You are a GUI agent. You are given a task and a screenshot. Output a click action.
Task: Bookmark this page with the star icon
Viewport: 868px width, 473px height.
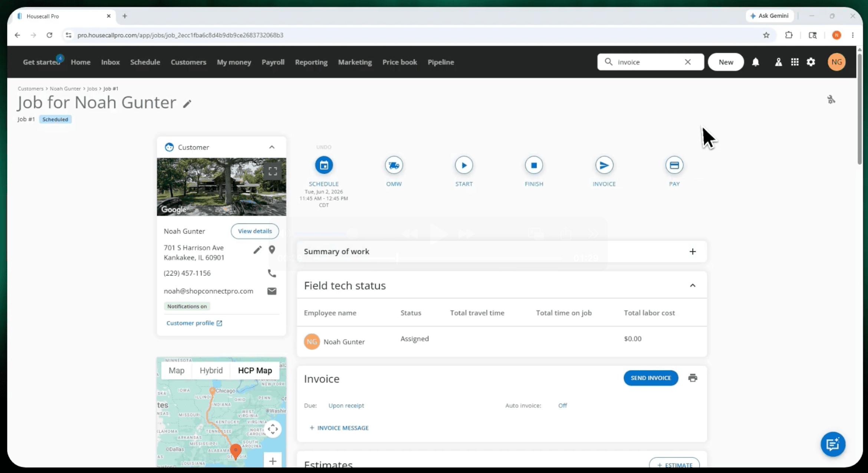click(766, 35)
